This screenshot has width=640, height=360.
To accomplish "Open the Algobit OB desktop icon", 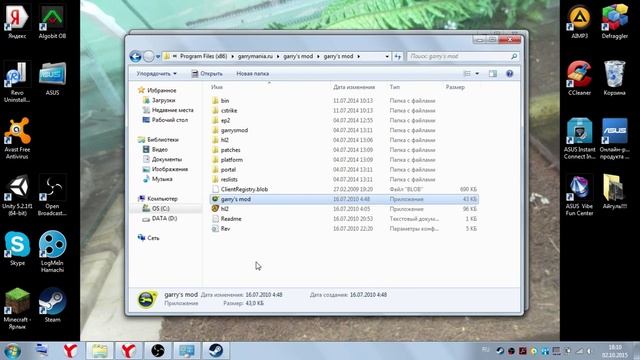I will coord(52,21).
